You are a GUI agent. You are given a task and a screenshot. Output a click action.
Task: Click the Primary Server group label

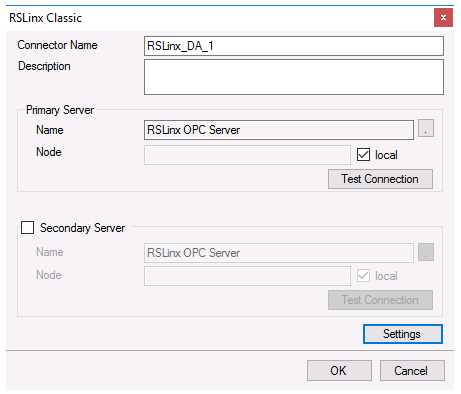[60, 110]
